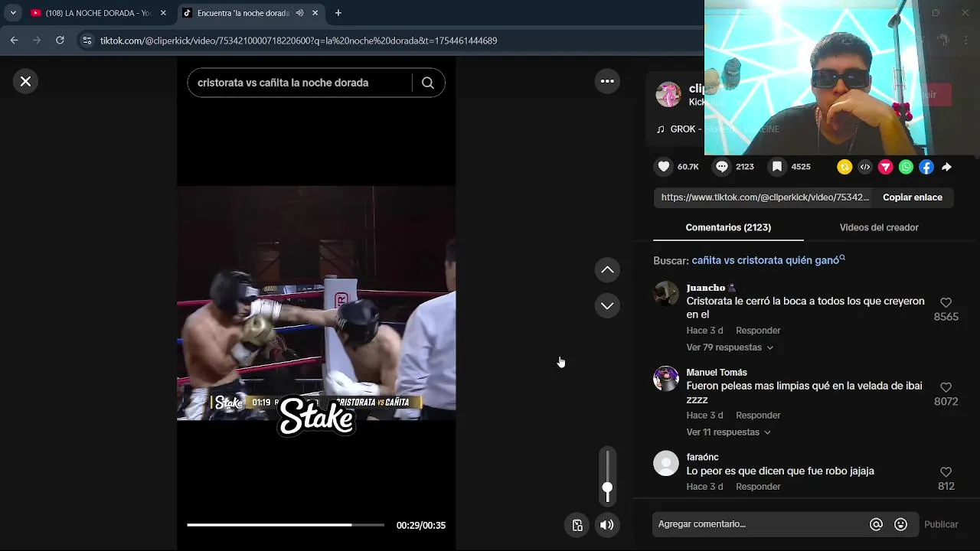Open Manuel Tomás's avatar picture
Image resolution: width=980 pixels, height=551 pixels.
pyautogui.click(x=666, y=379)
